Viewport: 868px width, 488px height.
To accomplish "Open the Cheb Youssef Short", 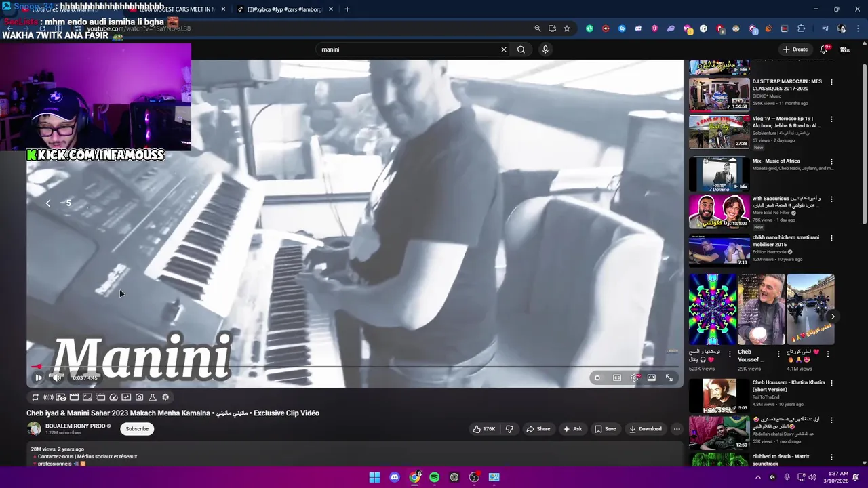I will click(x=761, y=309).
